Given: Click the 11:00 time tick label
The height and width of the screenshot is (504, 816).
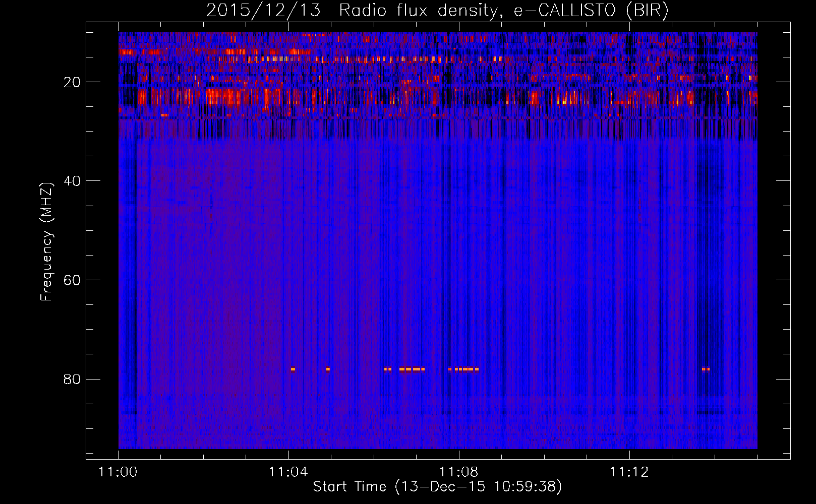Looking at the screenshot, I should tap(118, 472).
